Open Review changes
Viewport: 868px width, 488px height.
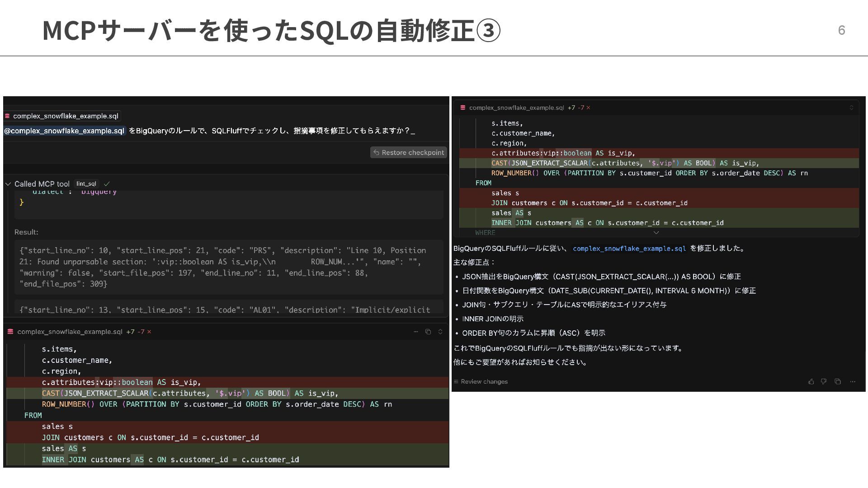pyautogui.click(x=481, y=382)
